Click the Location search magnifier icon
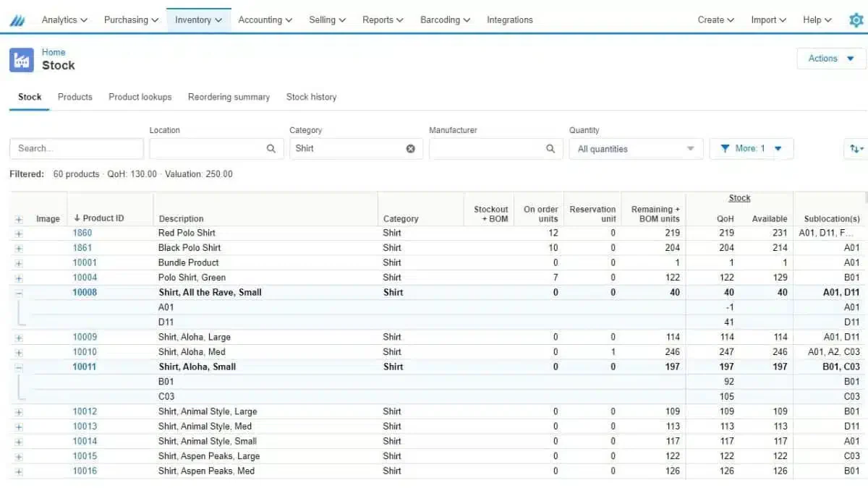The width and height of the screenshot is (868, 488). pos(271,149)
